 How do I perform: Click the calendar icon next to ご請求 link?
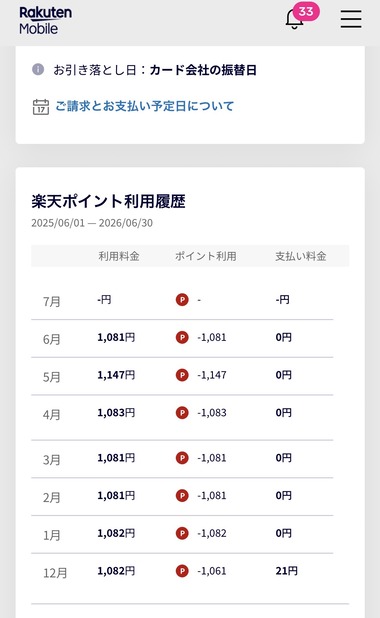41,107
